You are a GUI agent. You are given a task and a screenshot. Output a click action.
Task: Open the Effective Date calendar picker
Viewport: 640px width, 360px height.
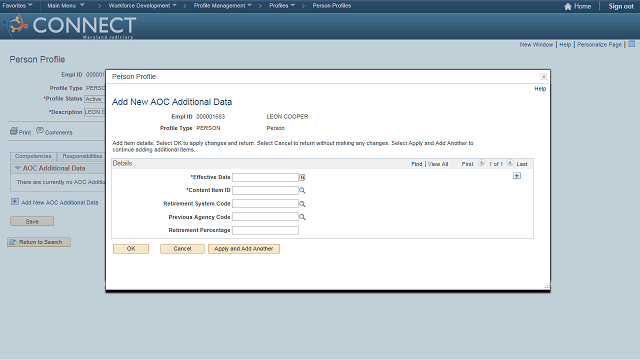tap(302, 177)
